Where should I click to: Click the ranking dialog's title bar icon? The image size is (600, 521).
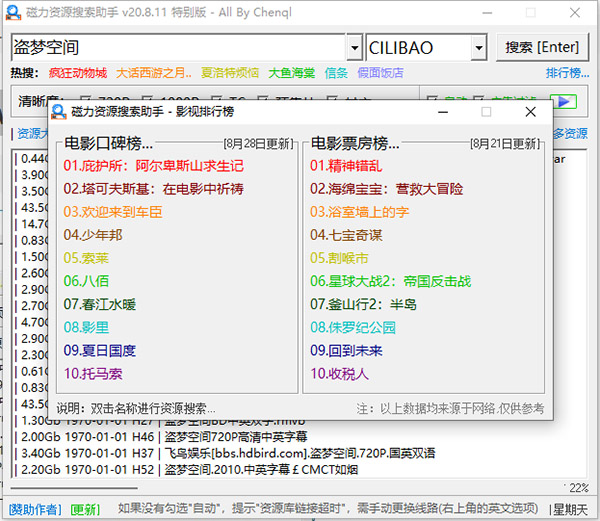(x=59, y=112)
